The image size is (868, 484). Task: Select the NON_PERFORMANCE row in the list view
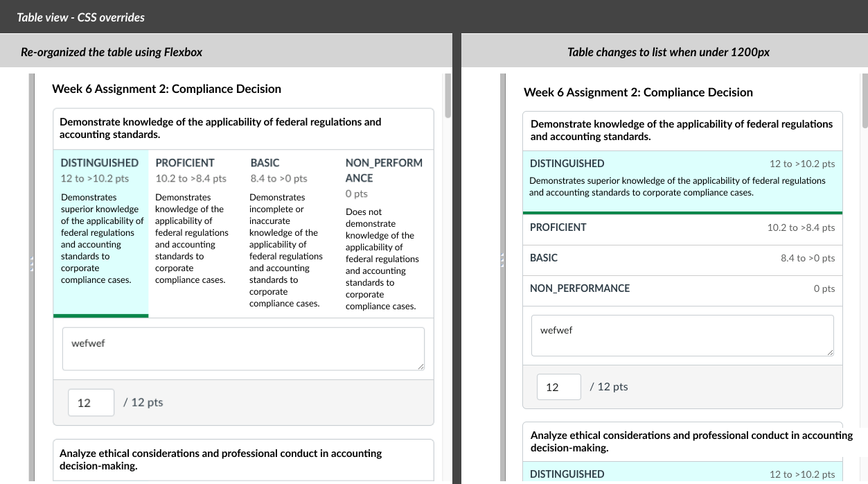tap(682, 288)
